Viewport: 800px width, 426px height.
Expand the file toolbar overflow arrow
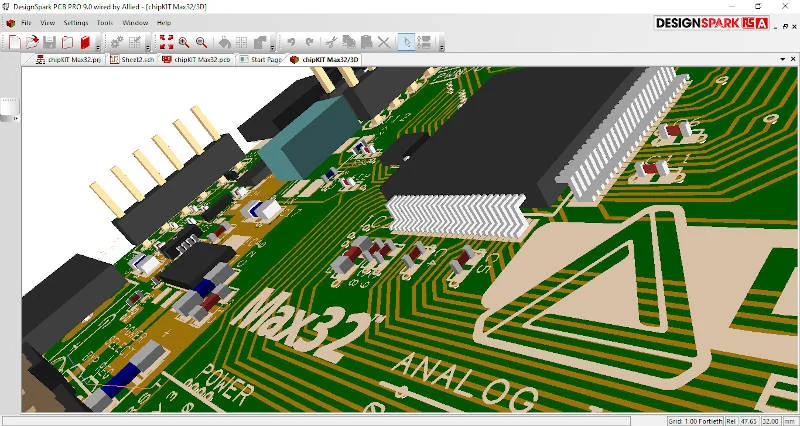point(97,48)
